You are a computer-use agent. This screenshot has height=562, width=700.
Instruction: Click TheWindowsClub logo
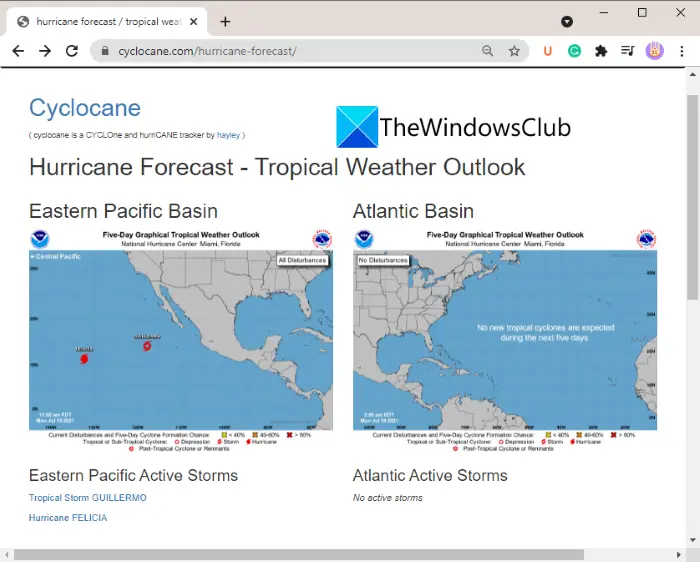coord(454,127)
